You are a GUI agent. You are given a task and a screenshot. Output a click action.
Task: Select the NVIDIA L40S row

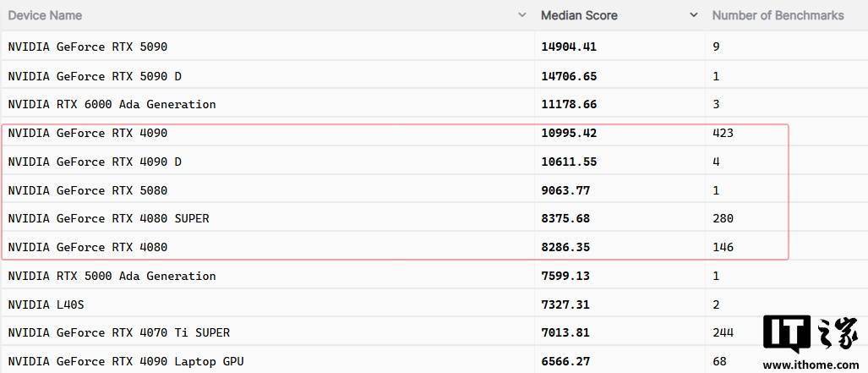434,304
